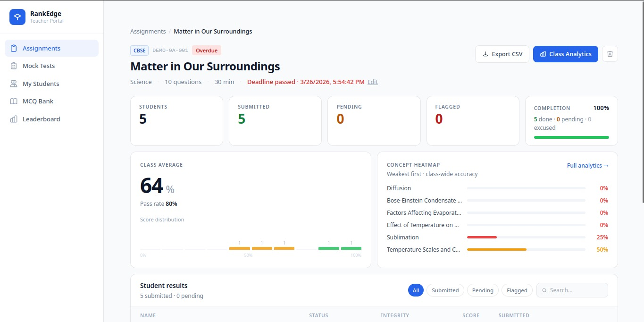Filter results by Flagged

517,290
